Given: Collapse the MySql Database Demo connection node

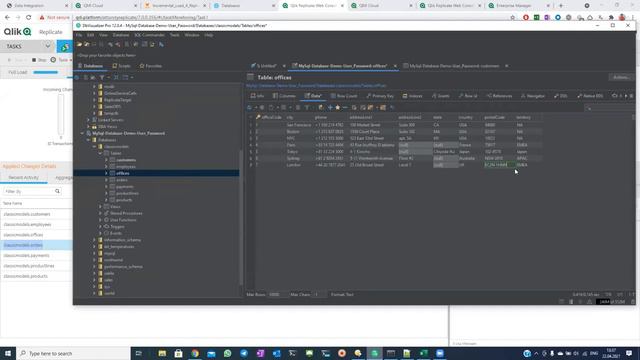Looking at the screenshot, I should [x=82, y=133].
